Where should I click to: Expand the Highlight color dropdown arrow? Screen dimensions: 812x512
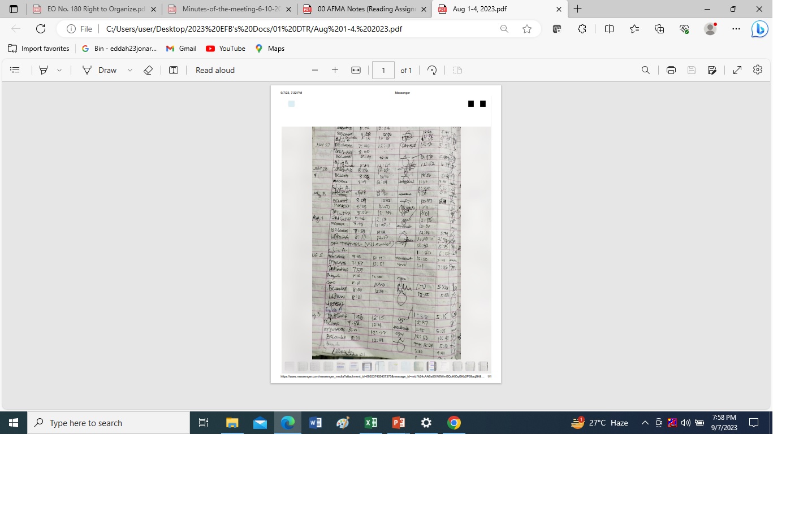click(x=59, y=70)
